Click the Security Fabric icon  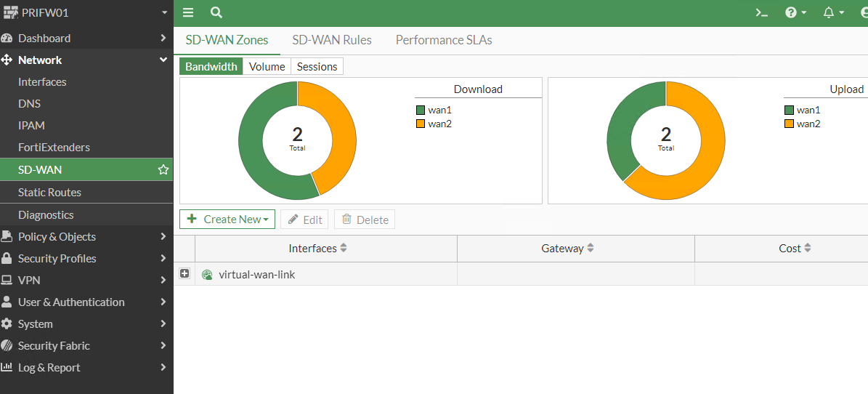7,346
